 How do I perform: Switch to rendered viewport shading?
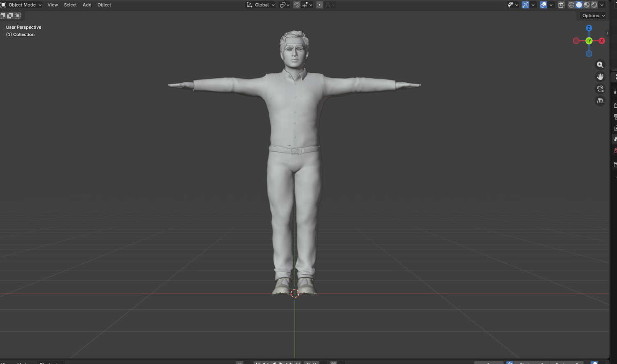(x=594, y=5)
